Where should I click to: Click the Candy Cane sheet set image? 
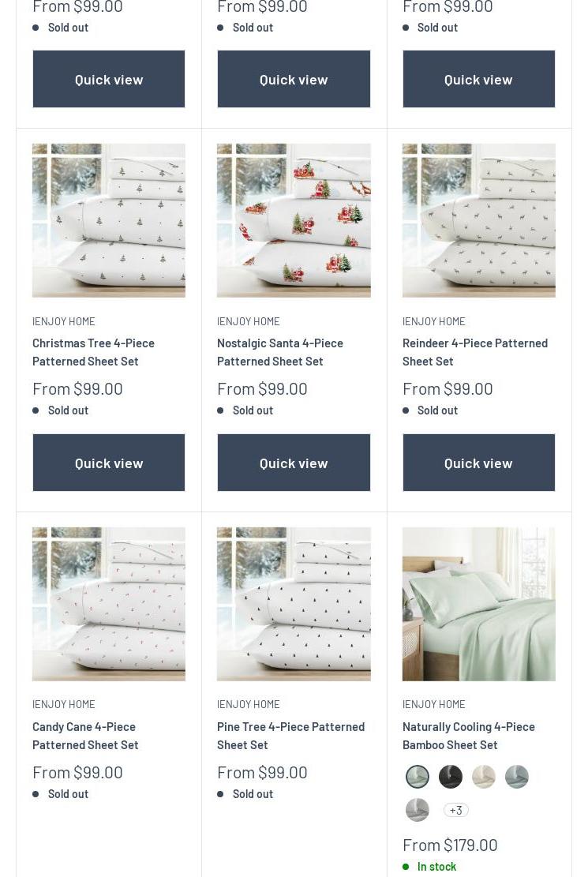pos(109,604)
